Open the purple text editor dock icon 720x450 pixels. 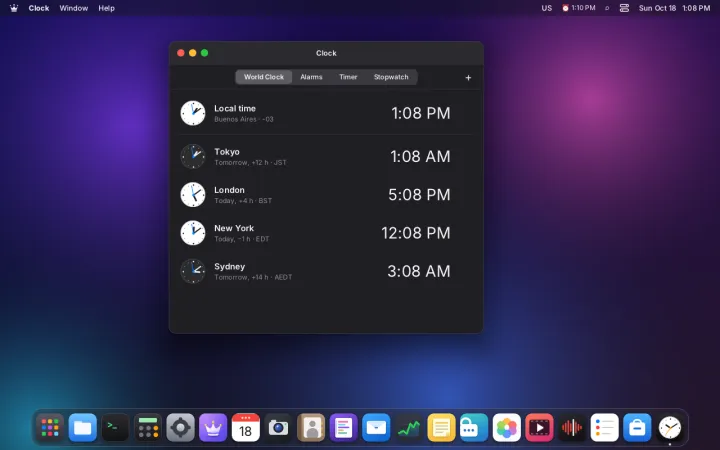point(343,428)
